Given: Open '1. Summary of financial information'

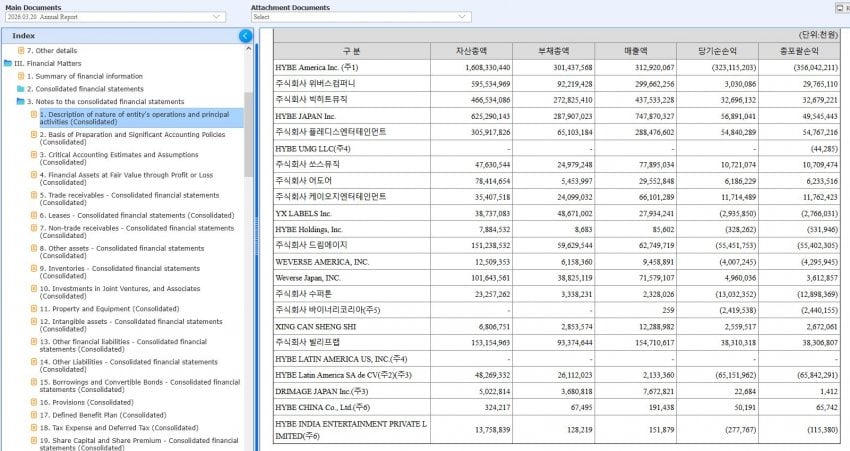Looking at the screenshot, I should tap(85, 76).
